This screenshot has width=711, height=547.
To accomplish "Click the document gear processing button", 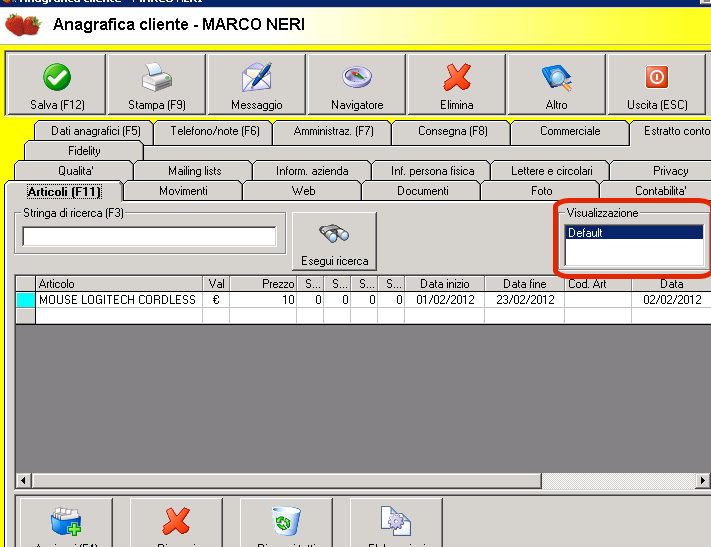I will pos(396,523).
